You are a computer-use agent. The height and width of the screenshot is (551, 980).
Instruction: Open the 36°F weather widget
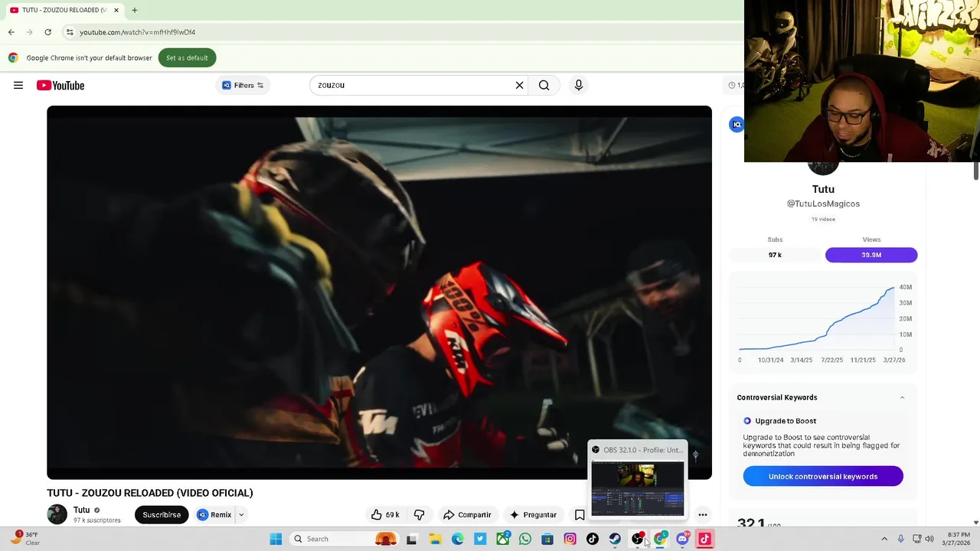tap(23, 539)
